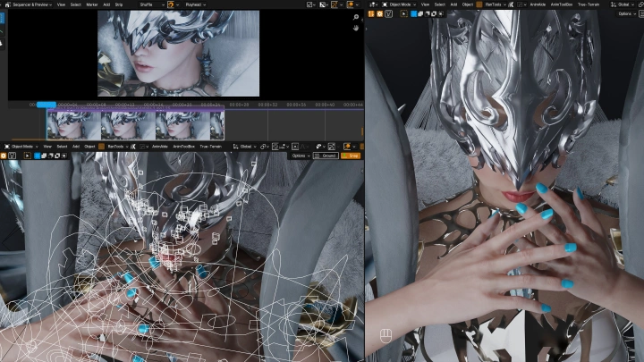
Task: Open the right viewport RanTools dropdown
Action: click(495, 4)
